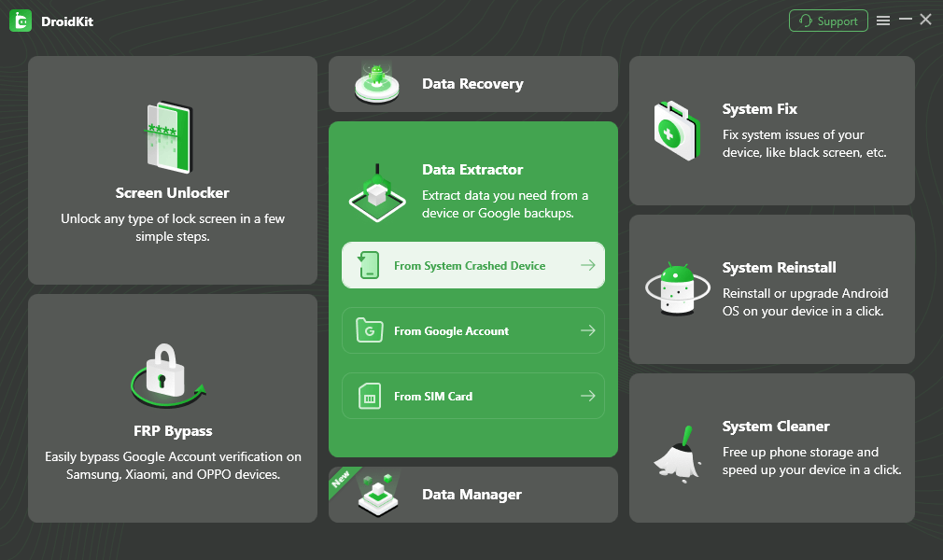
Task: Click the Data Extractor crane icon
Action: pyautogui.click(x=377, y=192)
